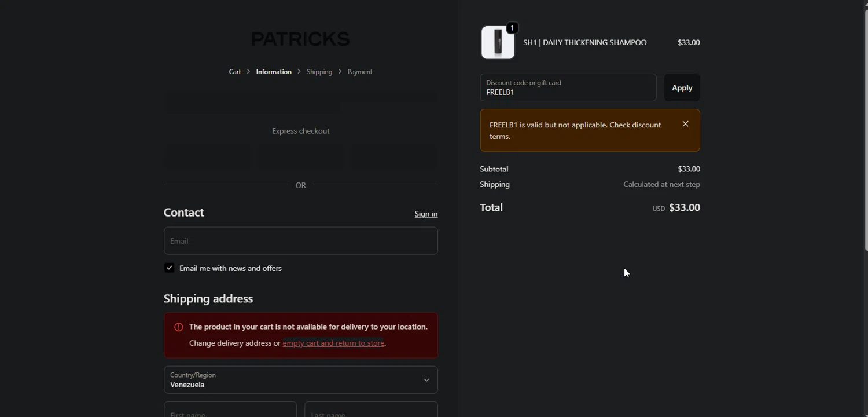The height and width of the screenshot is (417, 868).
Task: Focus the First name field
Action: 230,409
